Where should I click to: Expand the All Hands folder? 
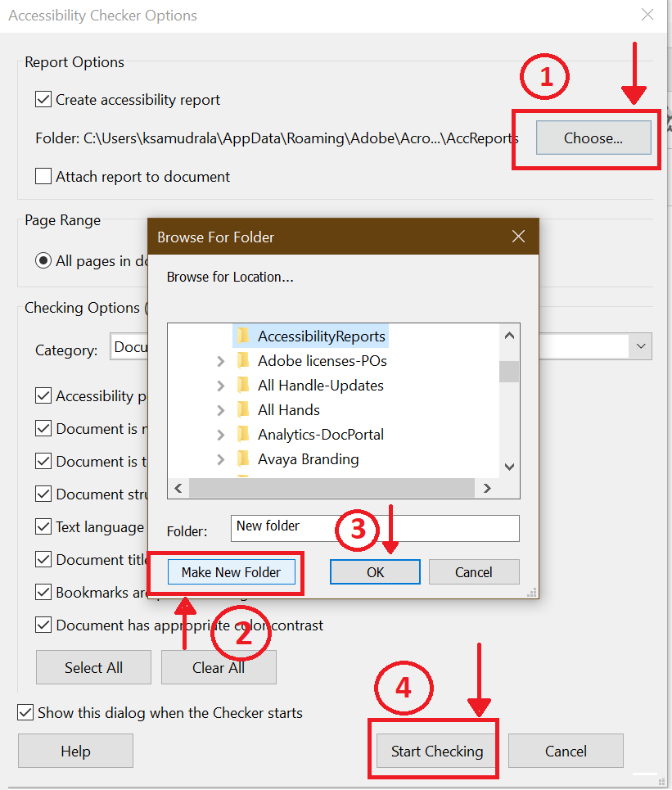point(221,411)
